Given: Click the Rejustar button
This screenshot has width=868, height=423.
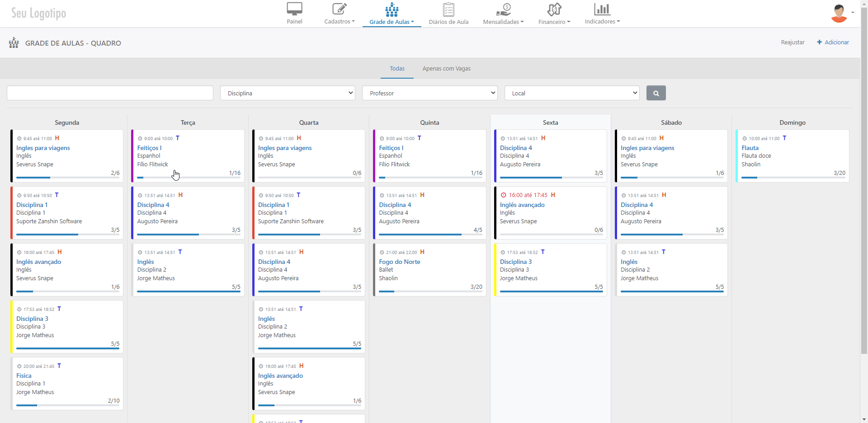Looking at the screenshot, I should point(793,42).
